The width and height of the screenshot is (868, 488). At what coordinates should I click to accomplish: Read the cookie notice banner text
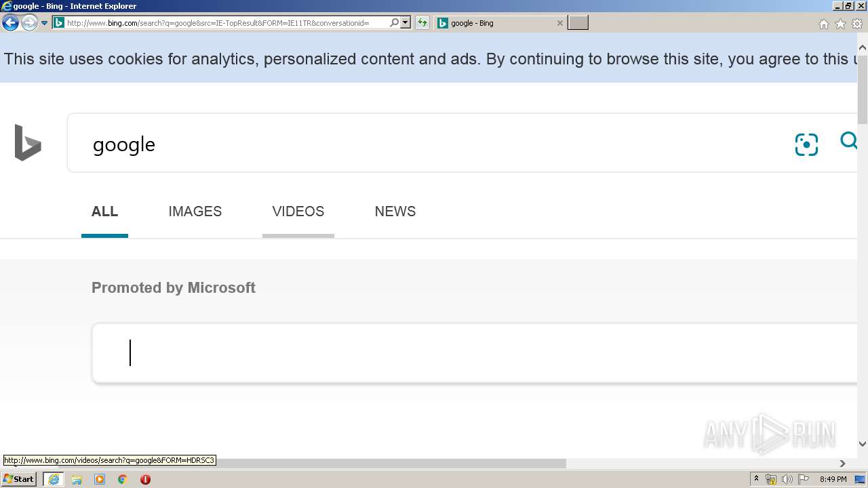click(431, 59)
